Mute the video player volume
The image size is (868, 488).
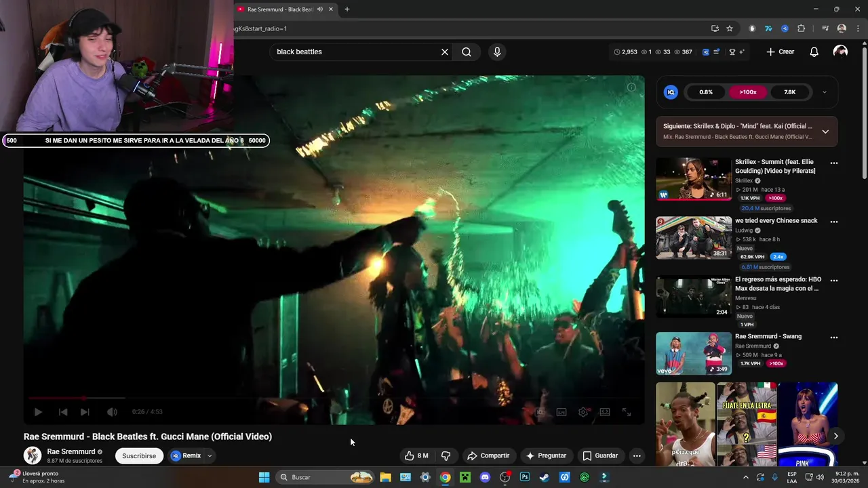tap(112, 411)
